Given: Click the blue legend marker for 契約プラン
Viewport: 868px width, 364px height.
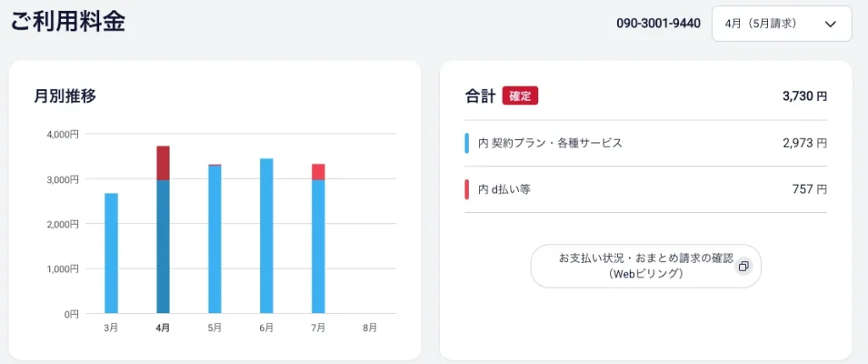Looking at the screenshot, I should point(467,143).
